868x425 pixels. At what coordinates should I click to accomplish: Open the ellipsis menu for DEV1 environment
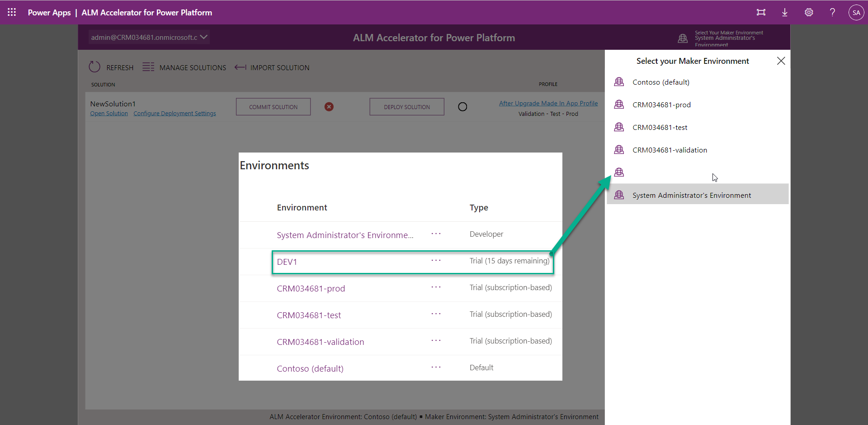tap(436, 261)
